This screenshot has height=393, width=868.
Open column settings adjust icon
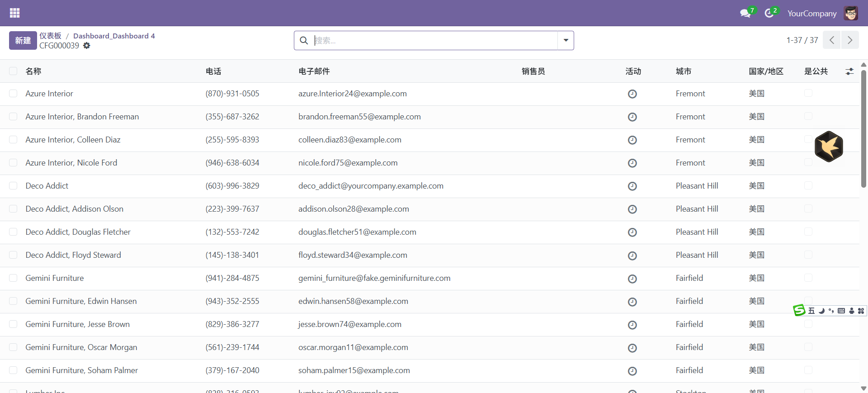849,71
